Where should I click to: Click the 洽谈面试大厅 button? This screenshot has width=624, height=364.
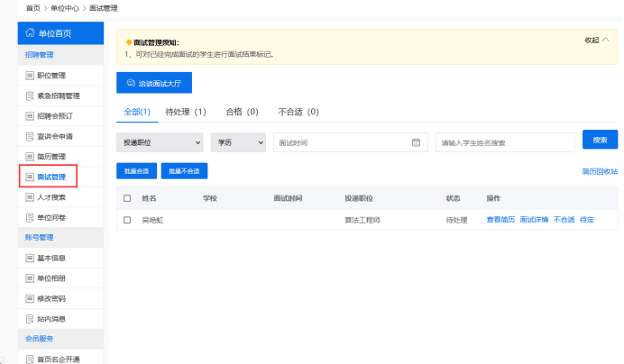(154, 83)
